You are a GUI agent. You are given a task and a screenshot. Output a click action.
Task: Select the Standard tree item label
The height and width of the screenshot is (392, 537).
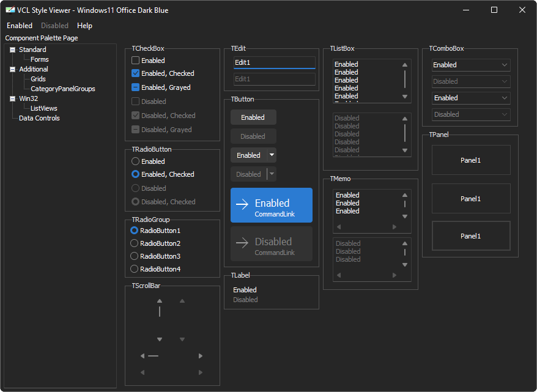click(32, 50)
